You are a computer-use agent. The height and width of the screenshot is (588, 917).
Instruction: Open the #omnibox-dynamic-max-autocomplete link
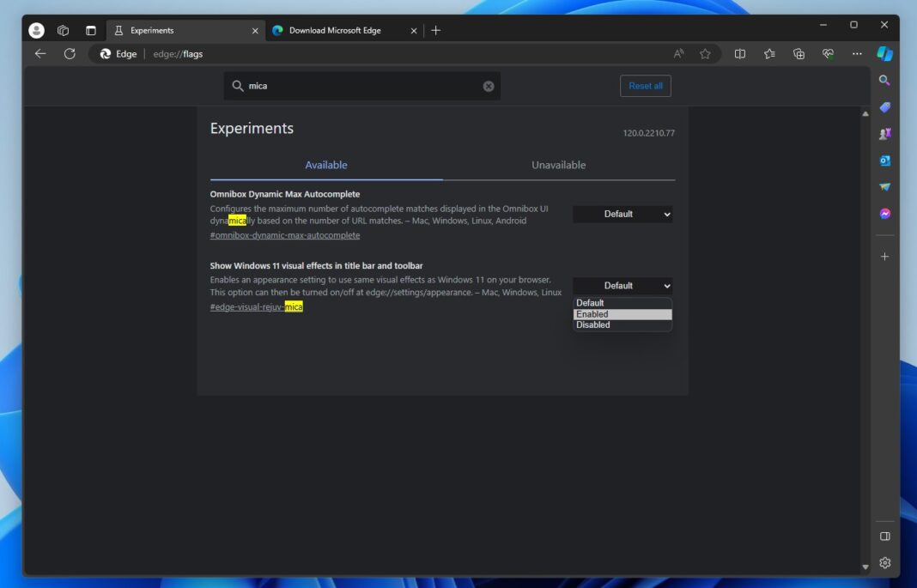284,234
